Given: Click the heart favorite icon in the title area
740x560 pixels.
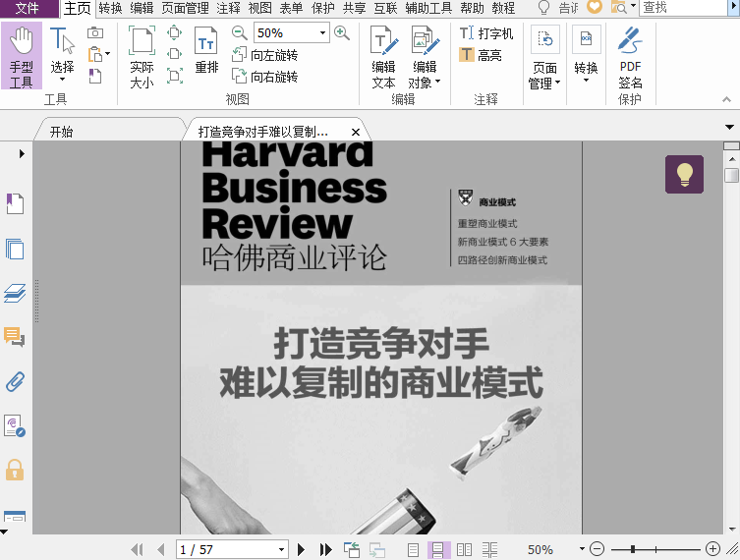Looking at the screenshot, I should coord(595,7).
